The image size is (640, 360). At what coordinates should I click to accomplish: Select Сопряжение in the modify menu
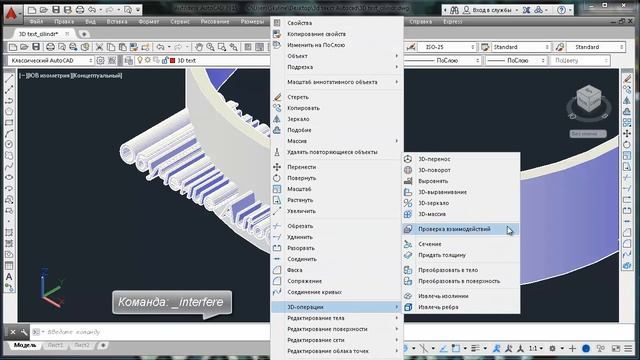(337, 281)
